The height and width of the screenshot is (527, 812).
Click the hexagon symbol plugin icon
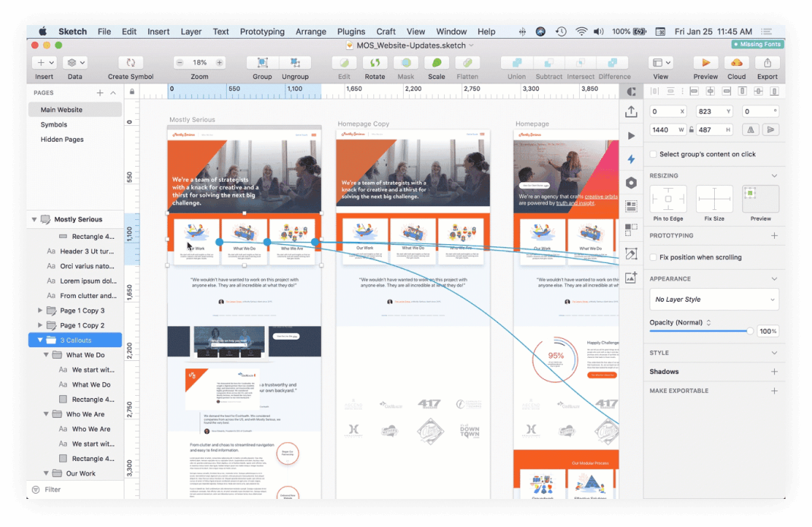point(631,183)
